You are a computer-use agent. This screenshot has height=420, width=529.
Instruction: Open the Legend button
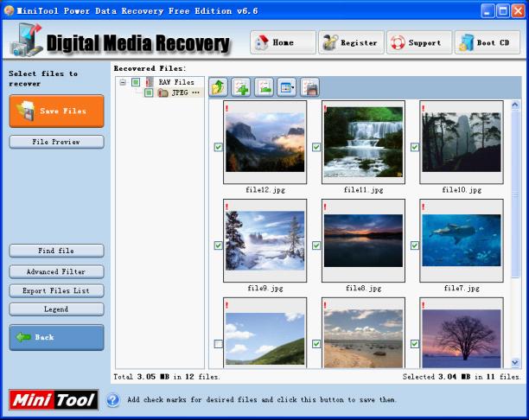click(x=56, y=309)
